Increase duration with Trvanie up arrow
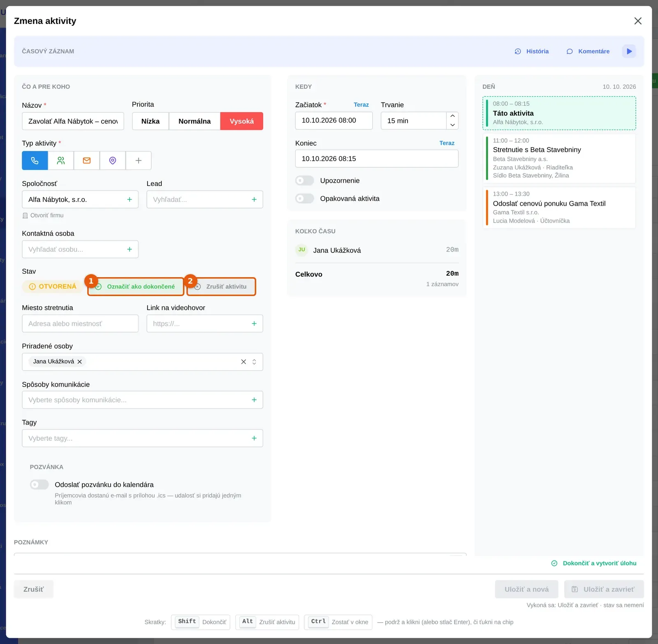The image size is (658, 644). 452,116
